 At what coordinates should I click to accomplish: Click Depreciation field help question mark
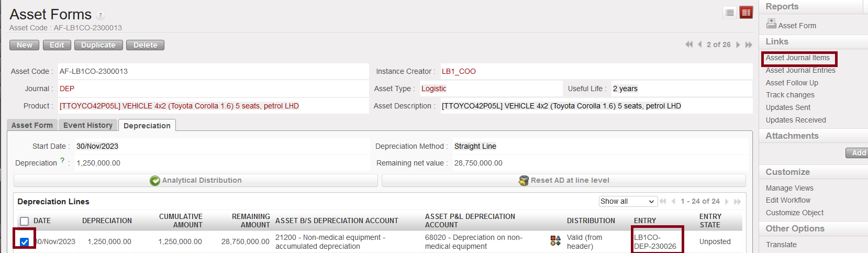tap(62, 161)
